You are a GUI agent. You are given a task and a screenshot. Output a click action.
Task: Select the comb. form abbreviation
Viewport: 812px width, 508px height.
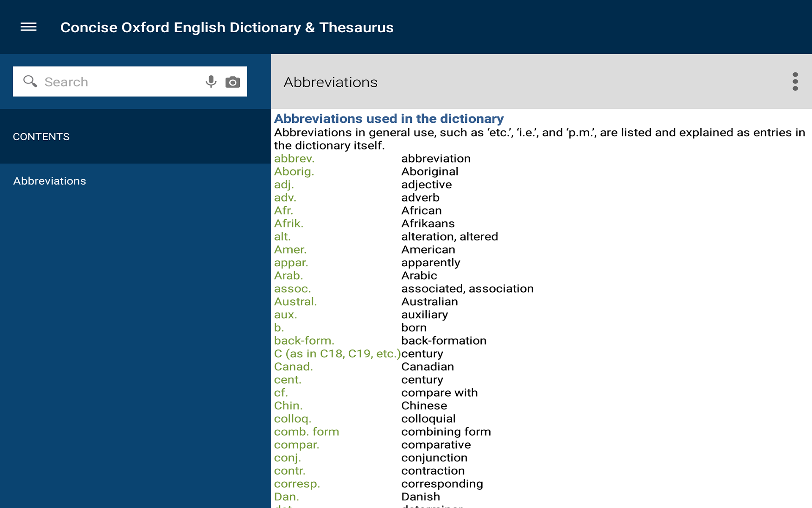(x=306, y=431)
